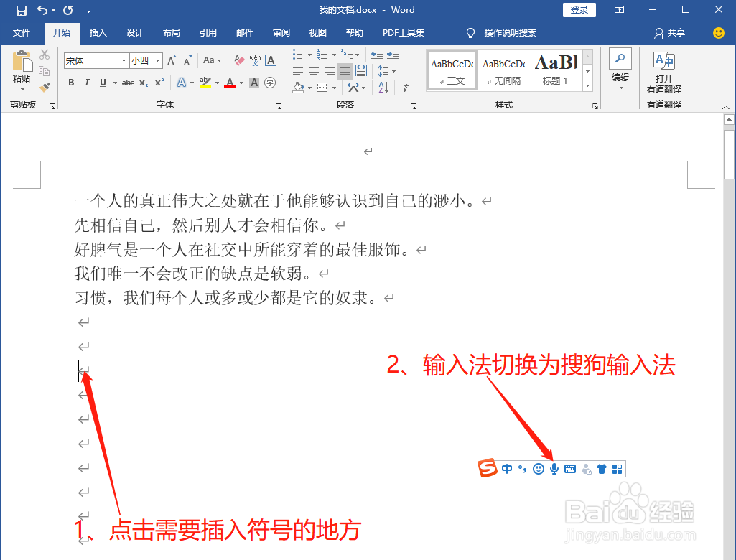Image resolution: width=736 pixels, height=560 pixels.
Task: Apply underline to selected text
Action: click(x=102, y=83)
